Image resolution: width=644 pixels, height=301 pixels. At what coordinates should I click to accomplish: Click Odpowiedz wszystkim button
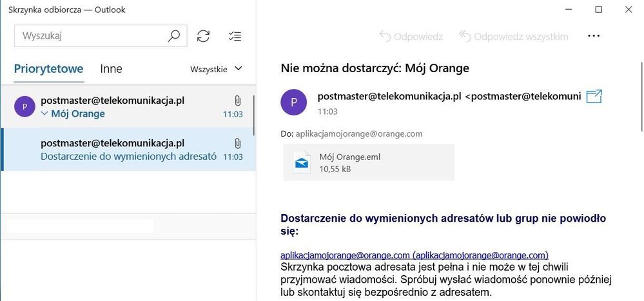point(514,37)
